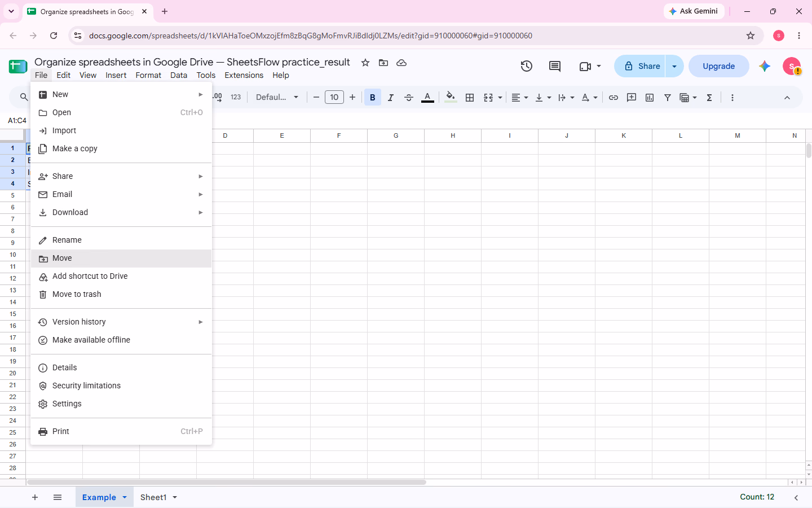Make available offline menu entry
The image size is (812, 508).
click(121, 340)
